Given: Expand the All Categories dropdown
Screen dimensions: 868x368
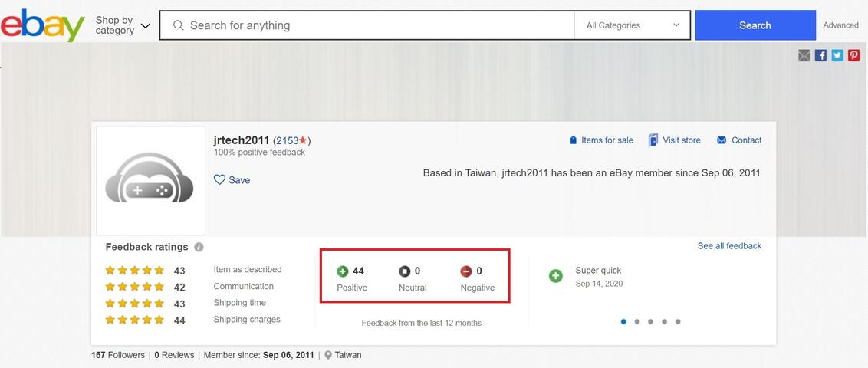Looking at the screenshot, I should tap(632, 25).
